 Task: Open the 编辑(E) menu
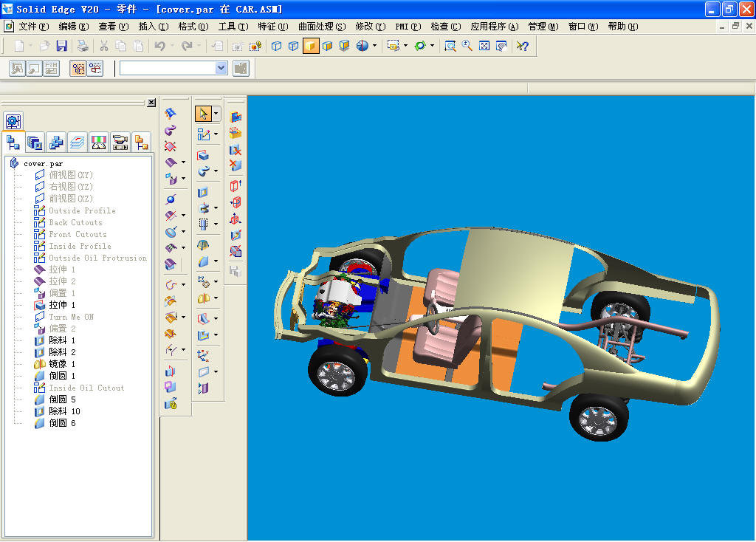click(73, 27)
